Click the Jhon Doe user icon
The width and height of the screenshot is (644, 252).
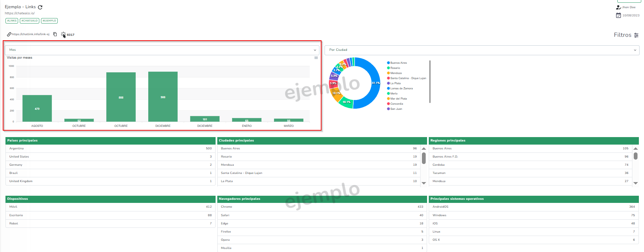tap(618, 7)
